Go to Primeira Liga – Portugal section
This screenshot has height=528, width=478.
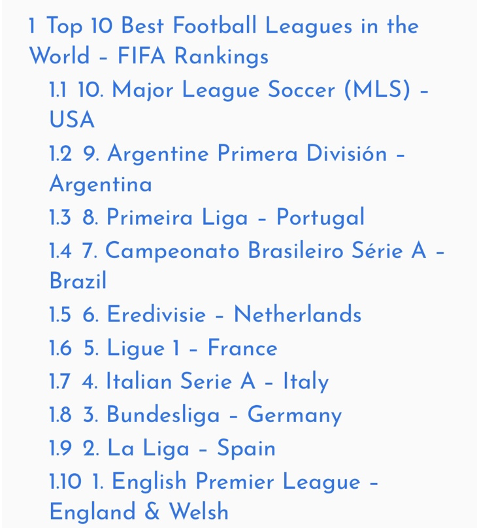(x=207, y=217)
